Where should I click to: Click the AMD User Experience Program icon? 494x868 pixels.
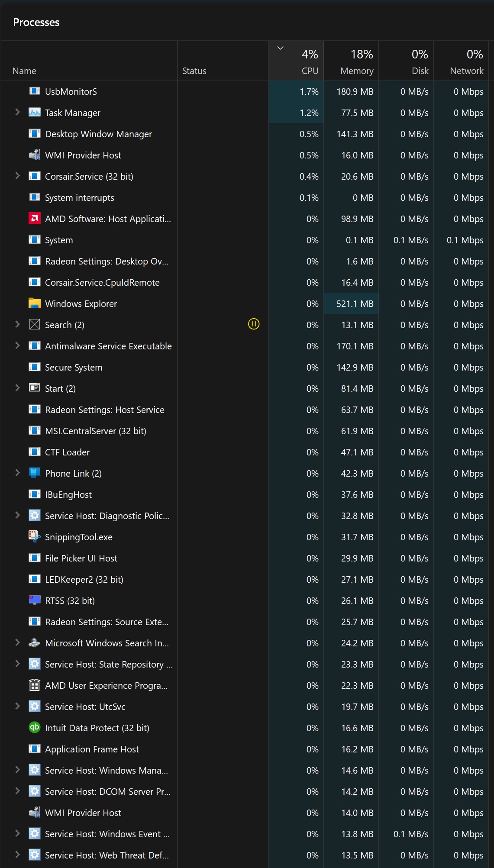(35, 685)
